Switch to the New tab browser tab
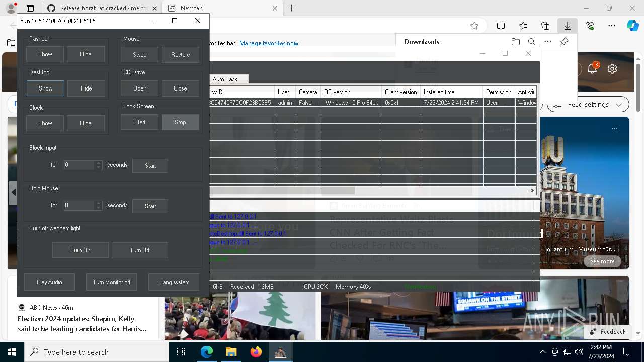This screenshot has width=644, height=362. point(221,8)
